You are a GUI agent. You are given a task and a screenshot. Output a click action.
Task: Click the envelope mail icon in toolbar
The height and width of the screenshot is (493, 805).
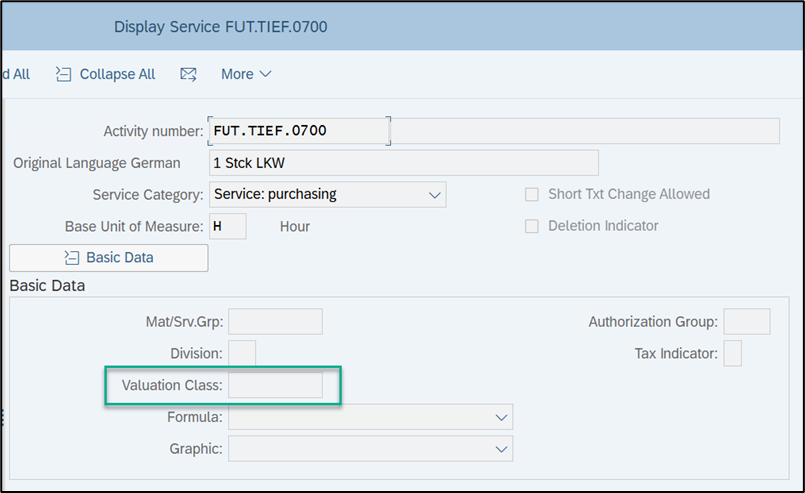coord(188,74)
